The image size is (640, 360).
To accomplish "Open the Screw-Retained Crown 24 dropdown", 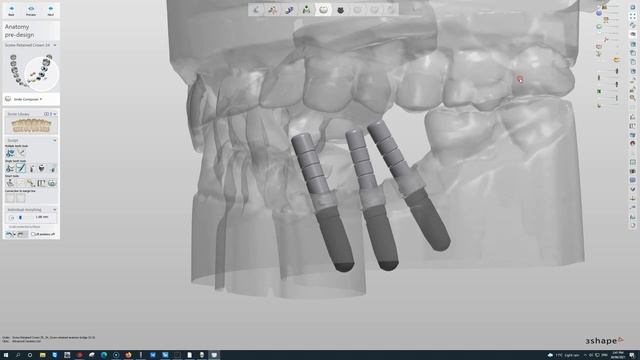I will [x=31, y=45].
